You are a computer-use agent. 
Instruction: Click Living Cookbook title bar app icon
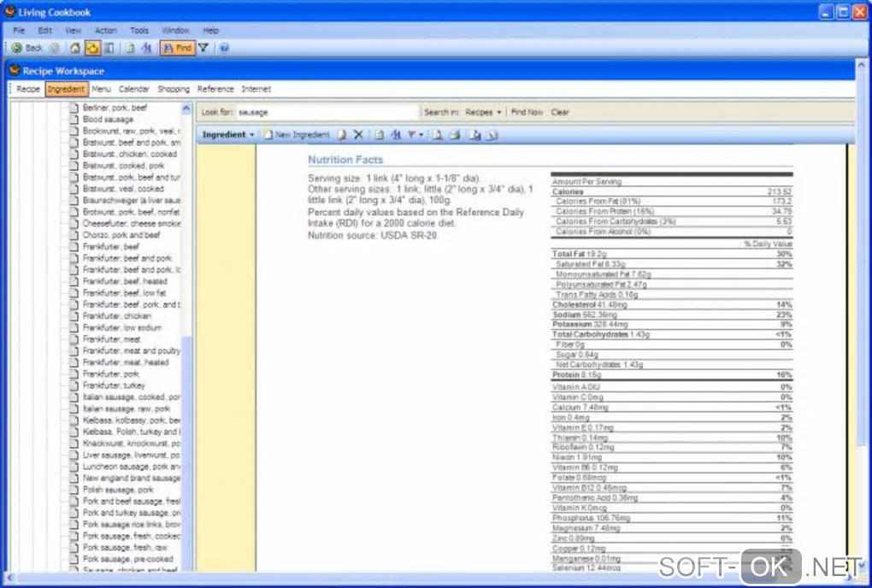[x=9, y=11]
